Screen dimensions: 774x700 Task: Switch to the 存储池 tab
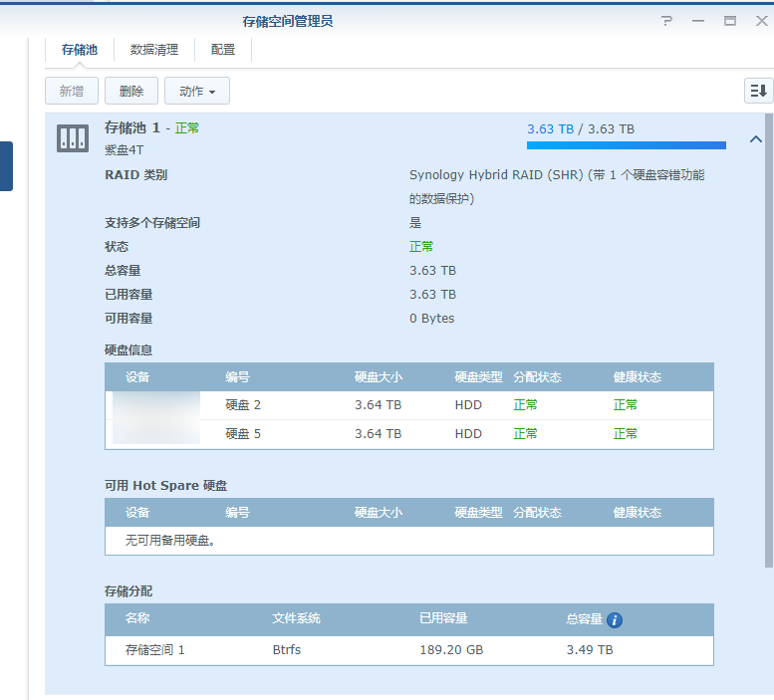[80, 50]
